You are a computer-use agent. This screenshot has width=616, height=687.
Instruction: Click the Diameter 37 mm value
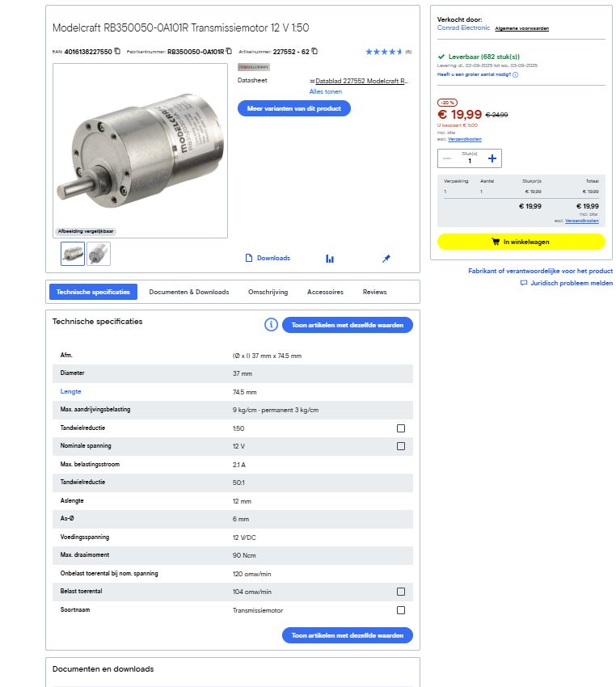coord(243,373)
